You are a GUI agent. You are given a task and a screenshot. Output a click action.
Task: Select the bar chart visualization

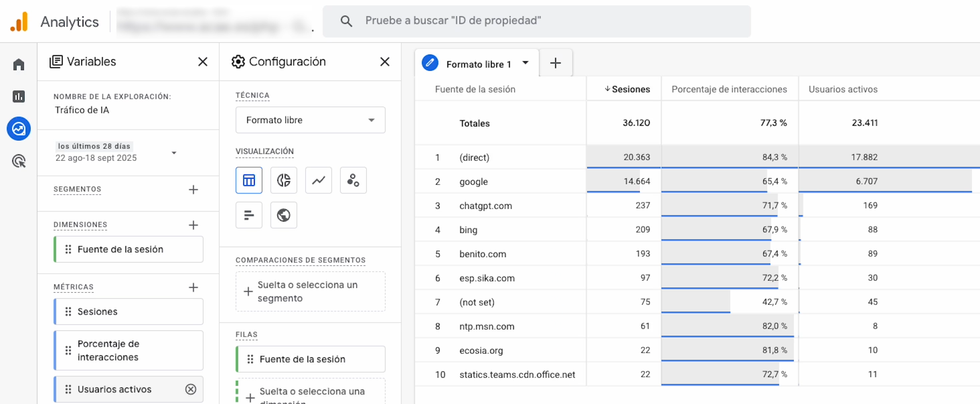[249, 215]
